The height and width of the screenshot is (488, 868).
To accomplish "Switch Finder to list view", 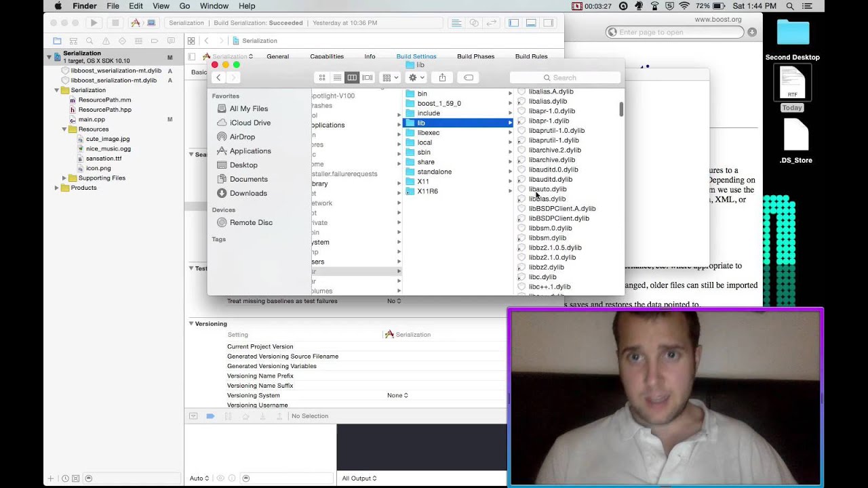I will point(337,77).
